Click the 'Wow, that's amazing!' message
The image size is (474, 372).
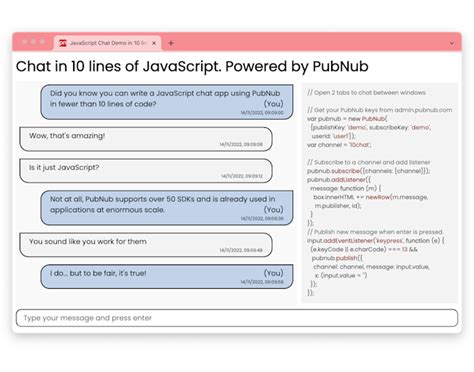coord(146,139)
